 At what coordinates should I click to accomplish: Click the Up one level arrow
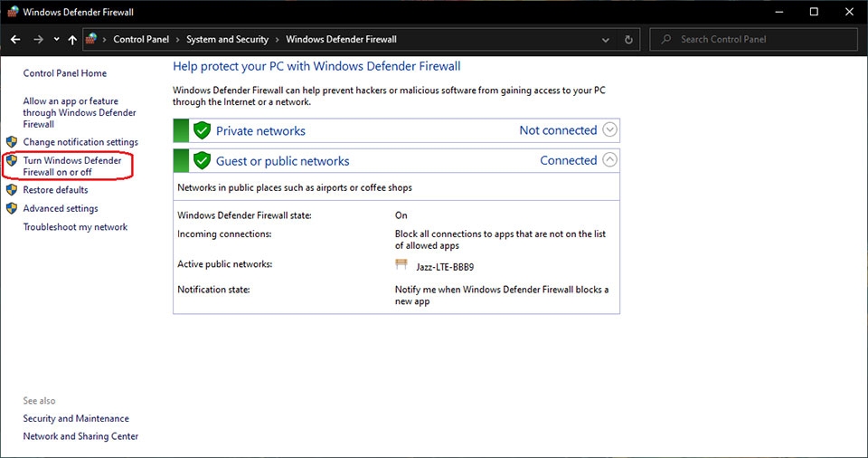coord(72,40)
